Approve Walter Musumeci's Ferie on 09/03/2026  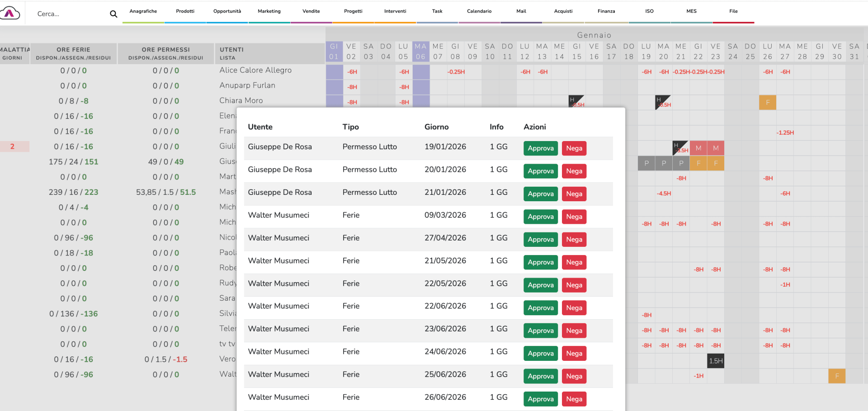click(x=540, y=217)
